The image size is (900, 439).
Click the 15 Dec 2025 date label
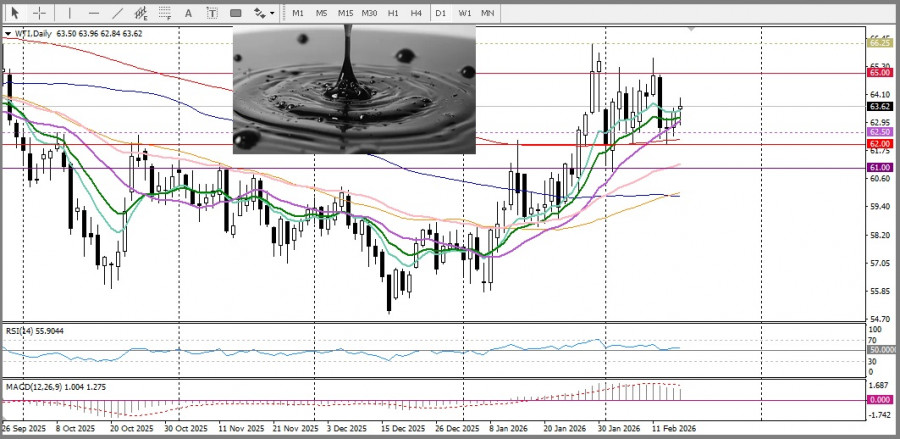[x=403, y=429]
